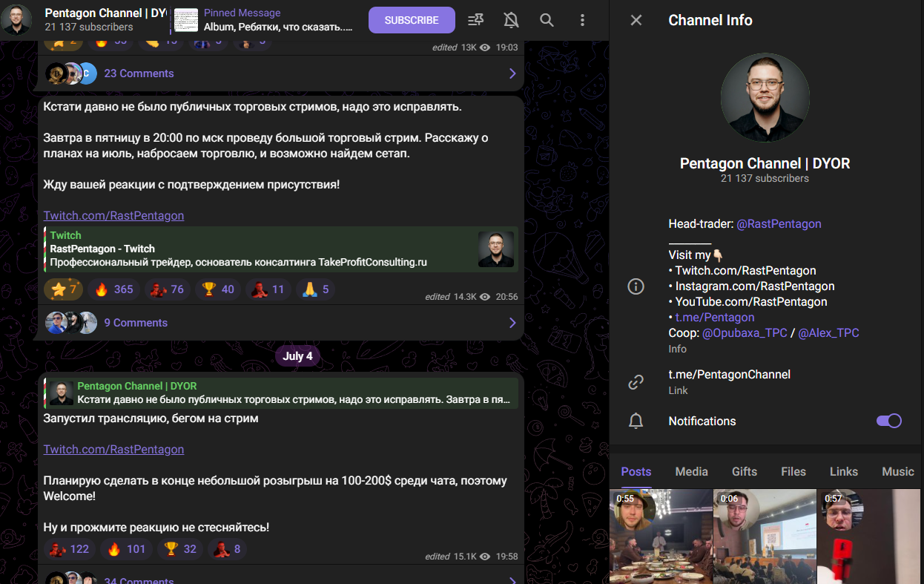Click Instagram.com/RastPentagon text in Channel Info
Viewport: 924px width, 584px height.
(755, 286)
